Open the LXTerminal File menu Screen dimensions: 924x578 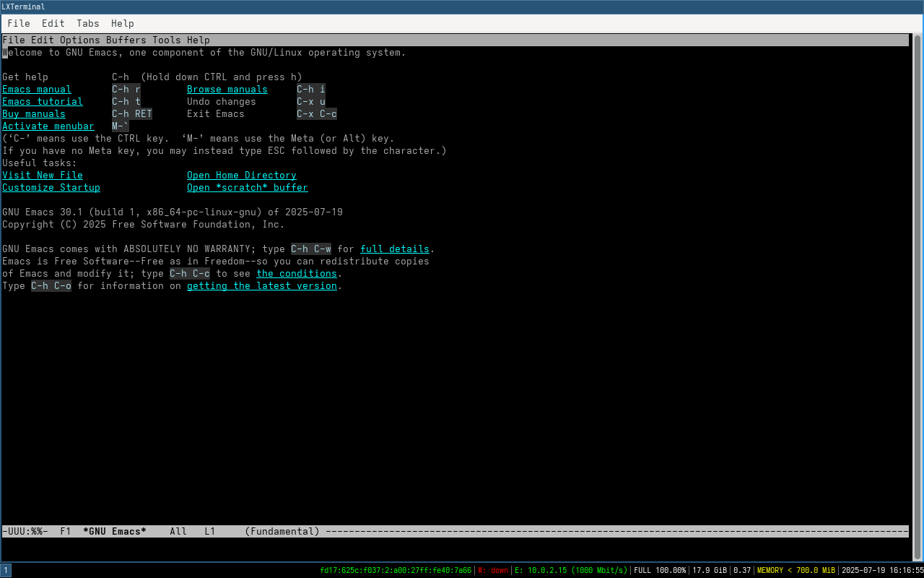click(x=19, y=24)
